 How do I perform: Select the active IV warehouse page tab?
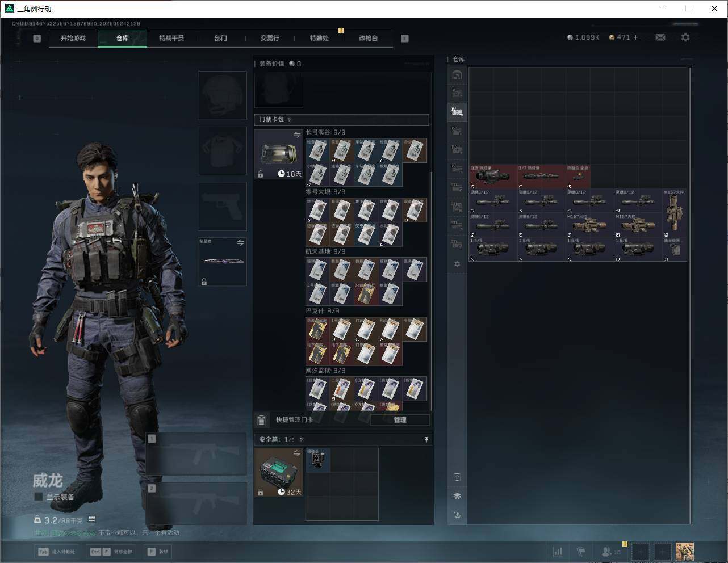coord(457,112)
